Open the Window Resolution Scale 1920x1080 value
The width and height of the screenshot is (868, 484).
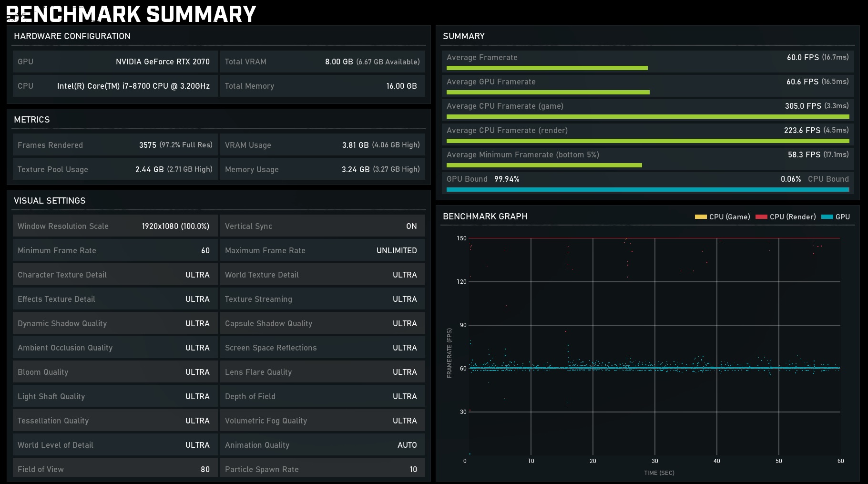[x=175, y=226]
